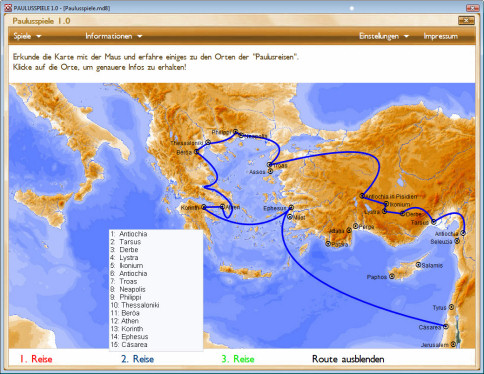Click the Korinth city marker

204,207
